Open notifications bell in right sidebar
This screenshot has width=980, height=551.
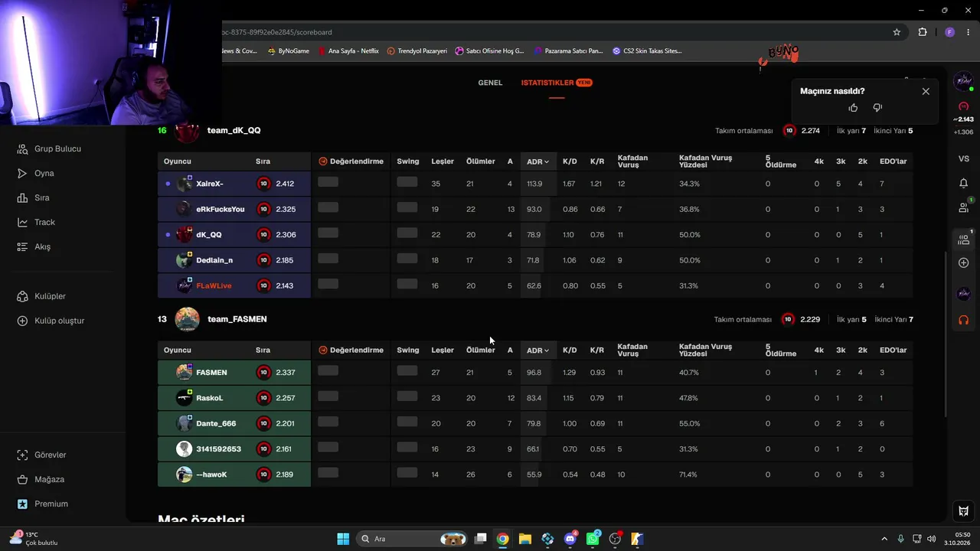[x=964, y=183]
